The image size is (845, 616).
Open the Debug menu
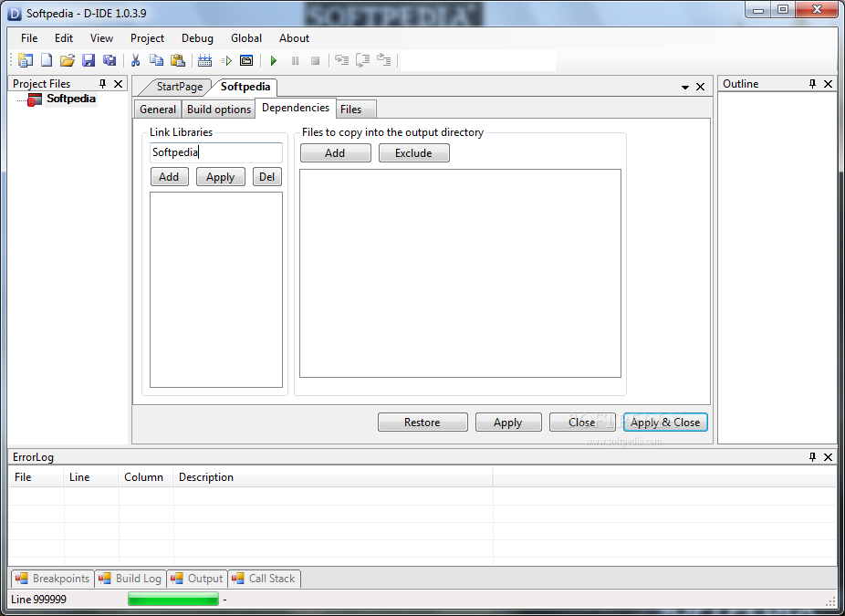(x=197, y=38)
